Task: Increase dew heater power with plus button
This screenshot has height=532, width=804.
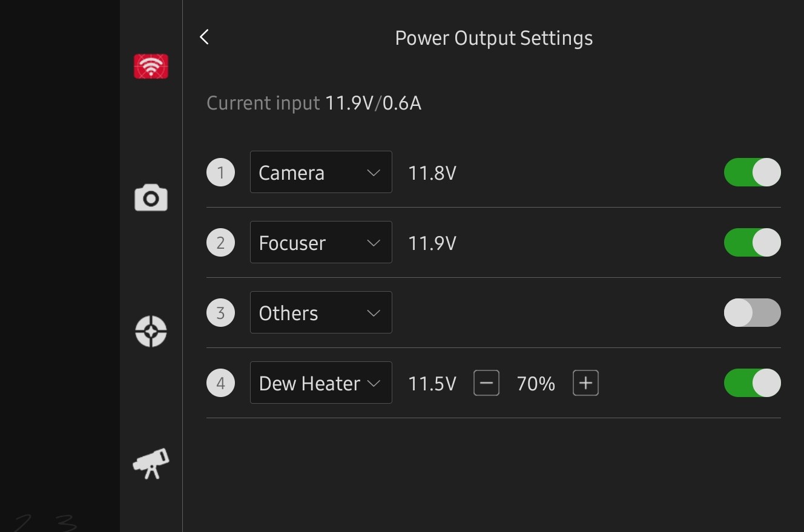Action: click(x=585, y=383)
